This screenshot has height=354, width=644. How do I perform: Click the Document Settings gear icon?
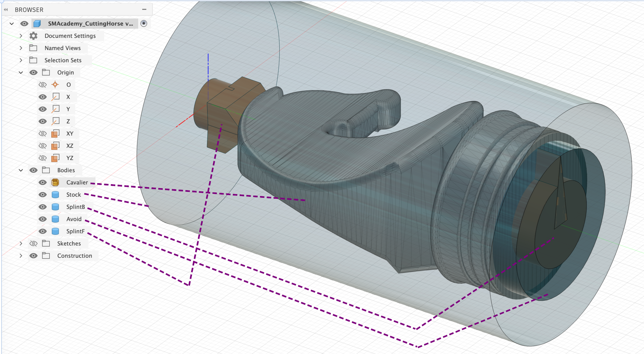33,36
